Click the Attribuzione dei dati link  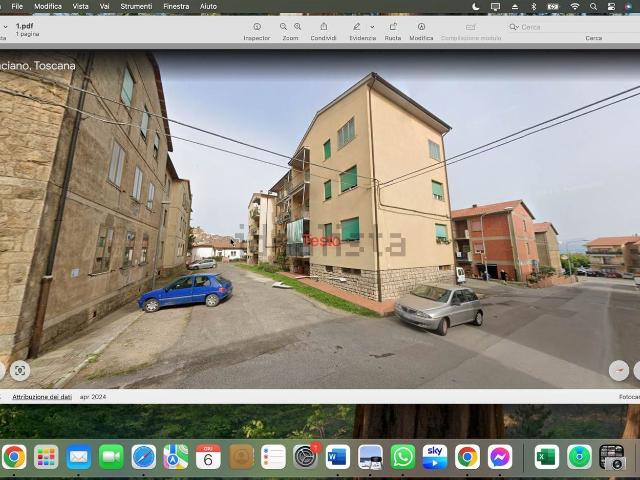[x=42, y=397]
